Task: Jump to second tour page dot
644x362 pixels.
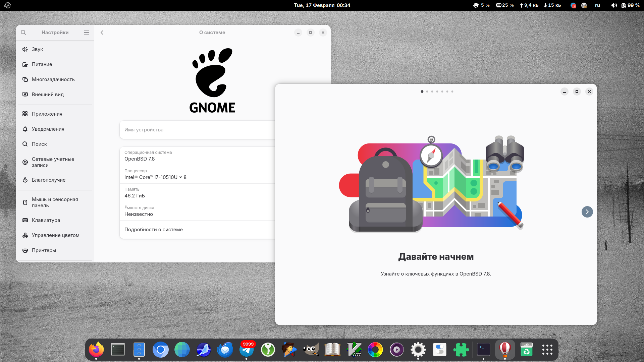Action: tap(427, 92)
